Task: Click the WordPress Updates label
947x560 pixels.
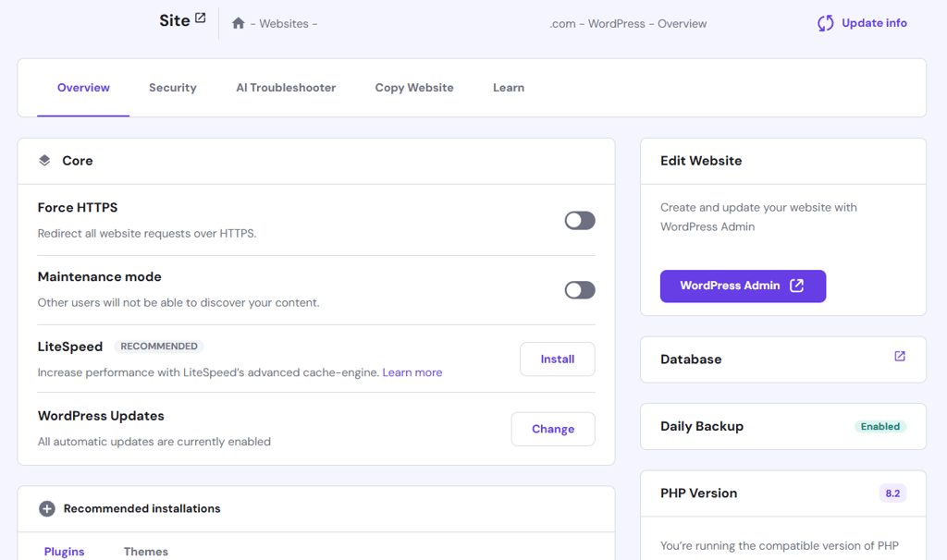Action: pos(101,416)
